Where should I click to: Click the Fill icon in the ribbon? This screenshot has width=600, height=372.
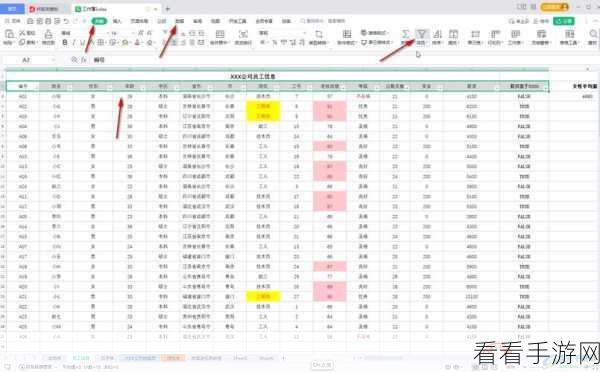[453, 34]
